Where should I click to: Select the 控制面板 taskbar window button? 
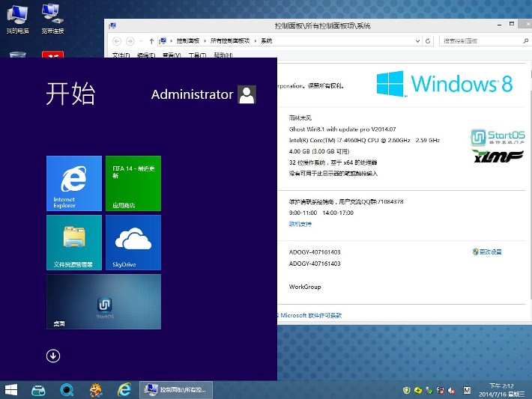click(176, 390)
